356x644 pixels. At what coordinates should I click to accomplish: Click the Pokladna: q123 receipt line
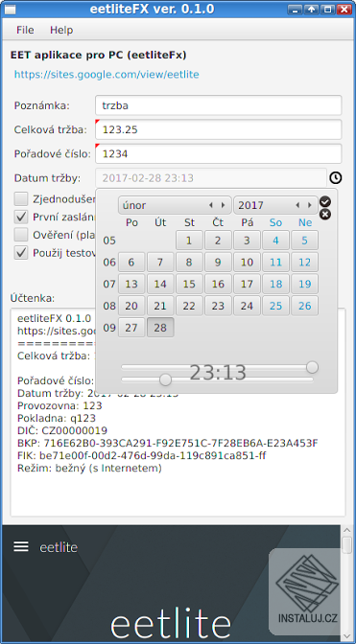[x=57, y=418]
